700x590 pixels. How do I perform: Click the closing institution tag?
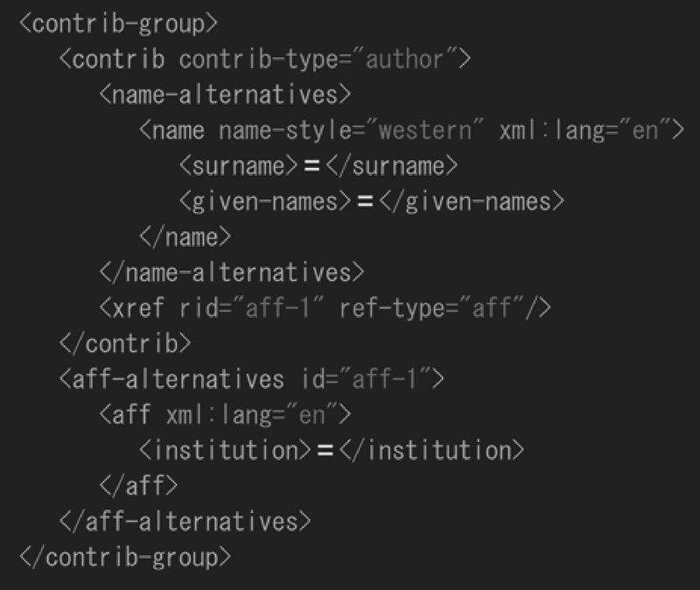(431, 450)
